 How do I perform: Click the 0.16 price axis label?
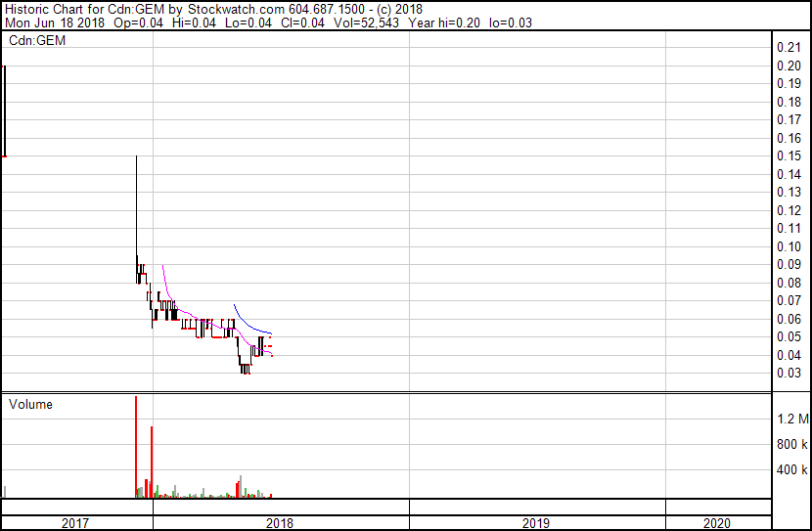(789, 138)
